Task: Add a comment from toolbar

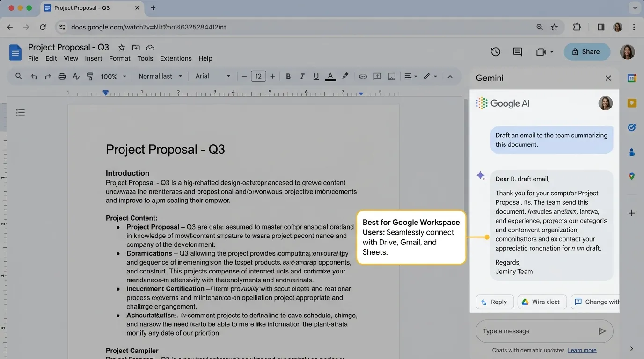Action: coord(377,76)
